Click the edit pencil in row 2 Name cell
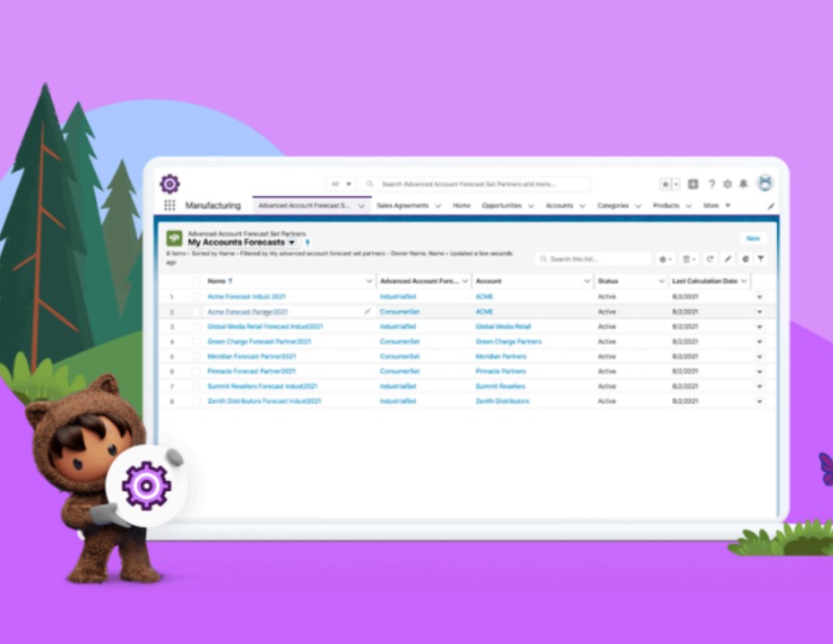The height and width of the screenshot is (644, 833). [367, 311]
